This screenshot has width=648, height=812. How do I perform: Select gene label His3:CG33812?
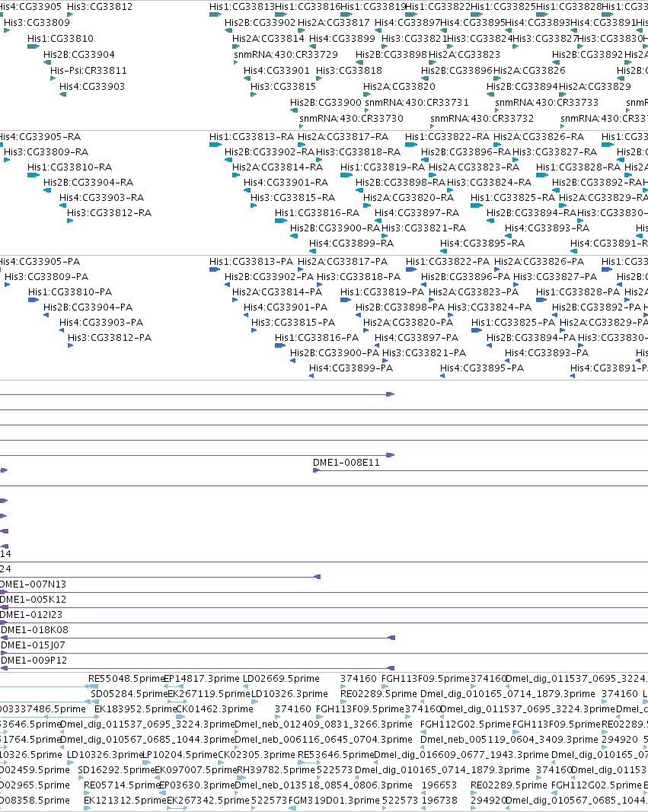(x=100, y=7)
